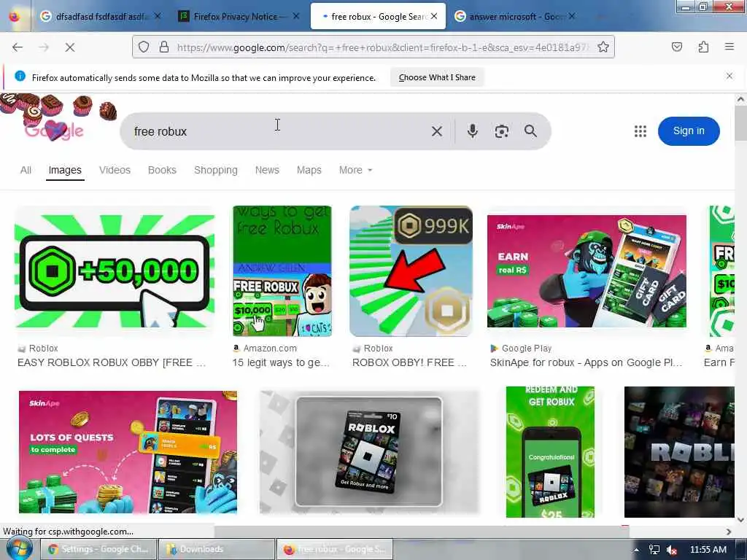Image resolution: width=747 pixels, height=560 pixels.
Task: Expand the More filters dropdown
Action: 355,170
